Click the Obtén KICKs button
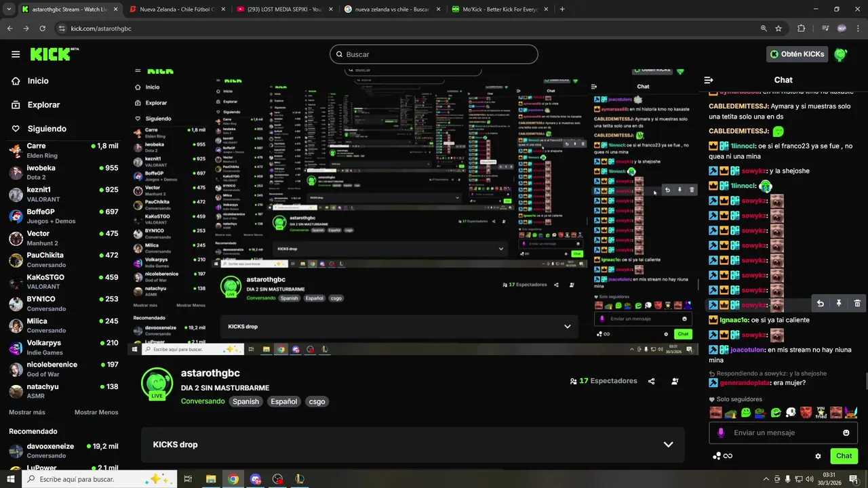Screen dimensions: 868x488 coord(797,54)
